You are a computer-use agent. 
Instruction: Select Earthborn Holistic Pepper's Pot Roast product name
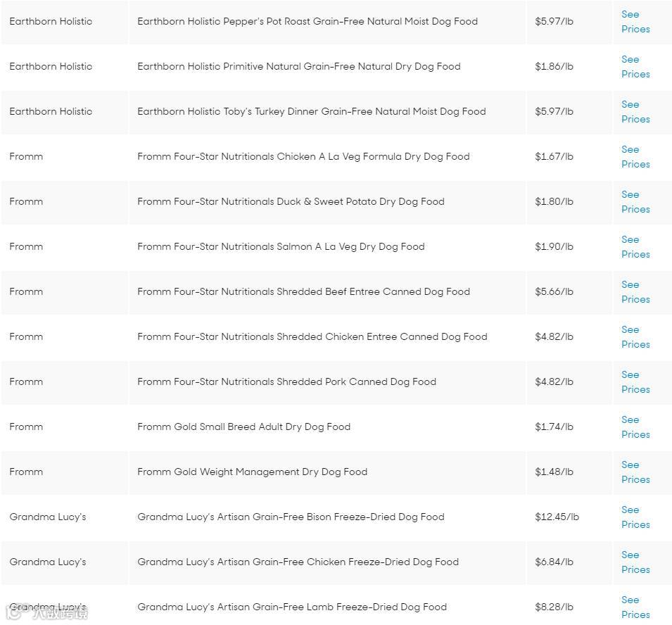(x=308, y=21)
